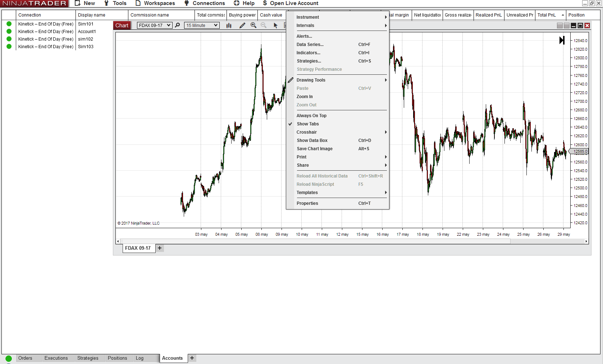Add a new bottom panel tab with plus
This screenshot has width=603, height=364.
192,358
